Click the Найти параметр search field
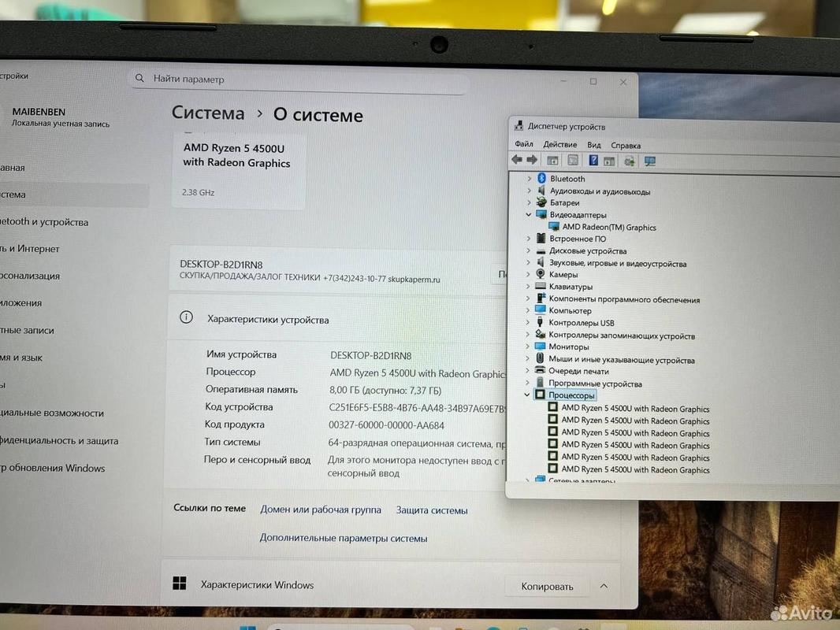The image size is (840, 630). click(x=299, y=80)
